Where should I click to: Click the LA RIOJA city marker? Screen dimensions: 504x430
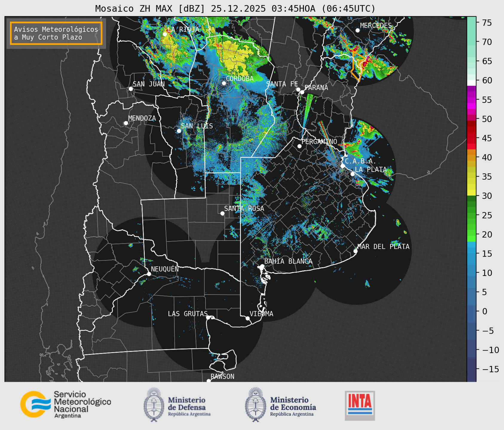click(x=165, y=34)
